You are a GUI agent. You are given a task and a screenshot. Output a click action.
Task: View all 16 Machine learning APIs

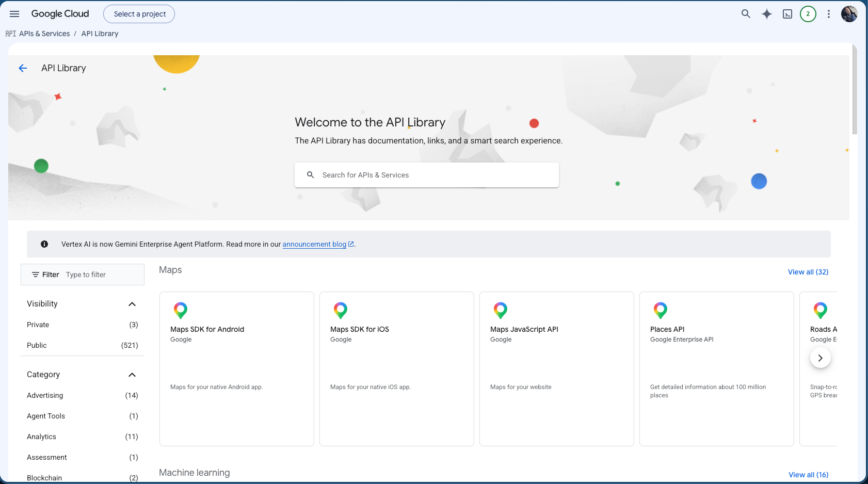[x=808, y=475]
